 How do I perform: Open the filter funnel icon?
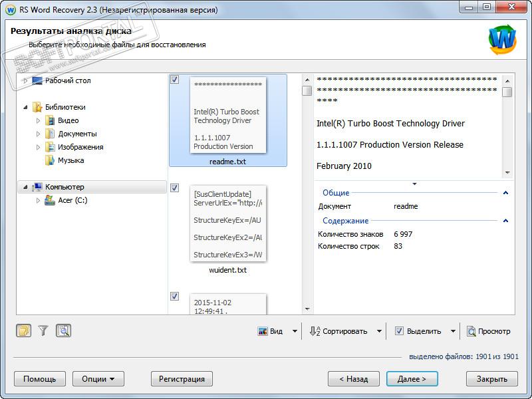tap(43, 331)
